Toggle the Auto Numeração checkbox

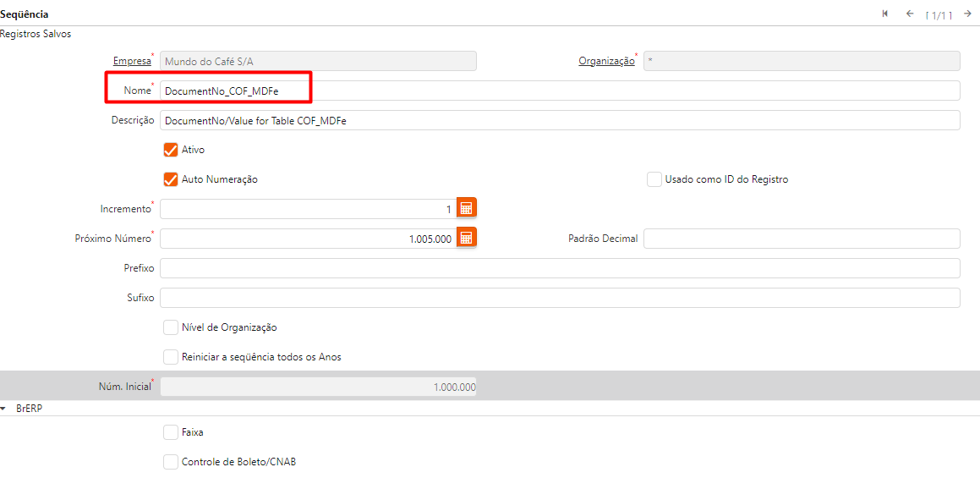tap(171, 179)
